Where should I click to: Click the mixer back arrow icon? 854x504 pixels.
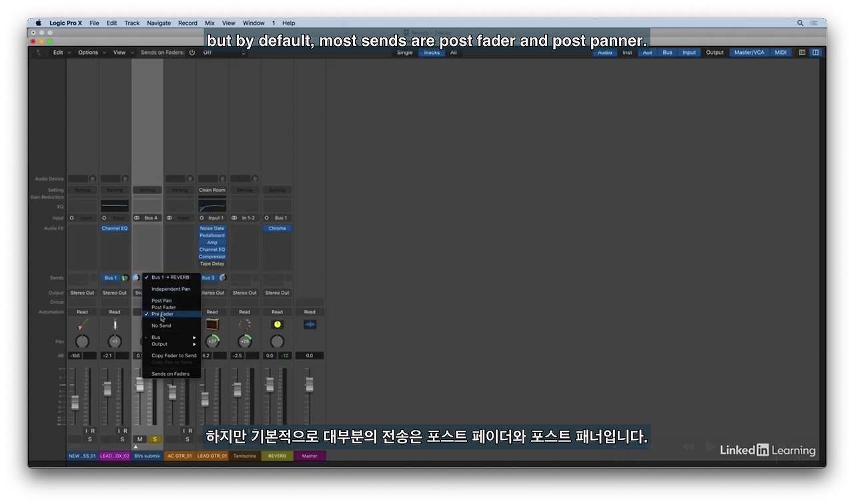tap(39, 53)
